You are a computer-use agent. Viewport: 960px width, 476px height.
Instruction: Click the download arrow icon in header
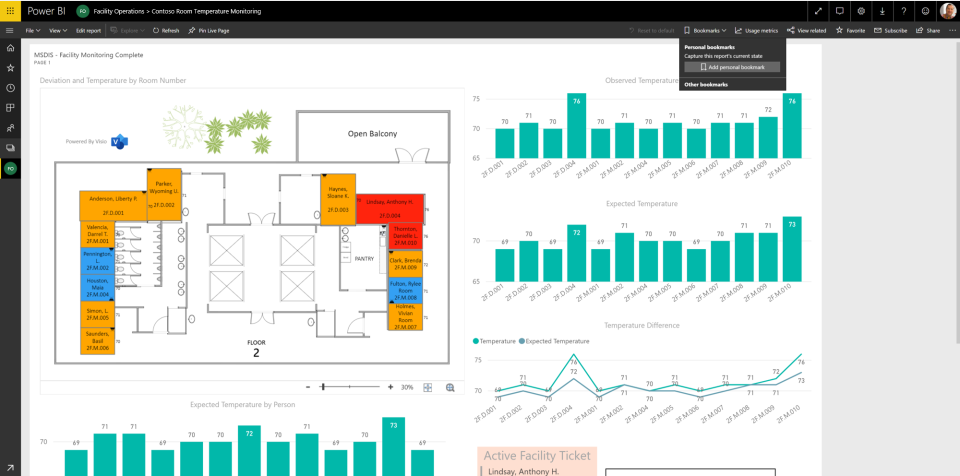click(882, 11)
